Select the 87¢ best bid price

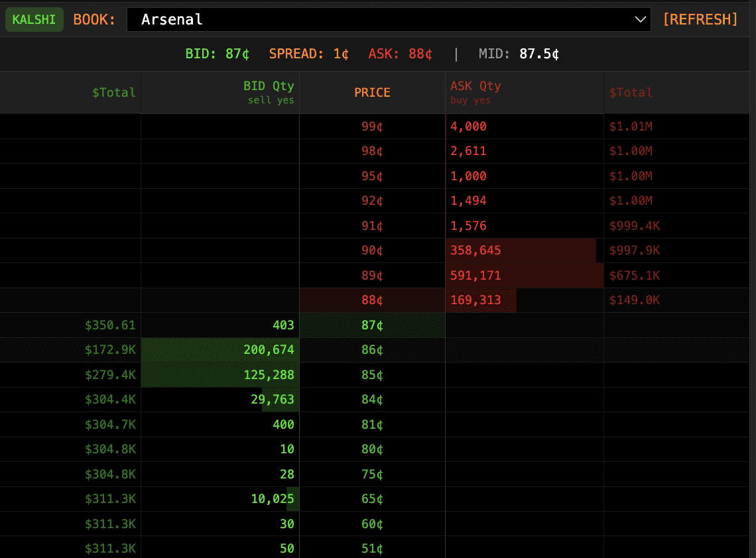tap(372, 325)
